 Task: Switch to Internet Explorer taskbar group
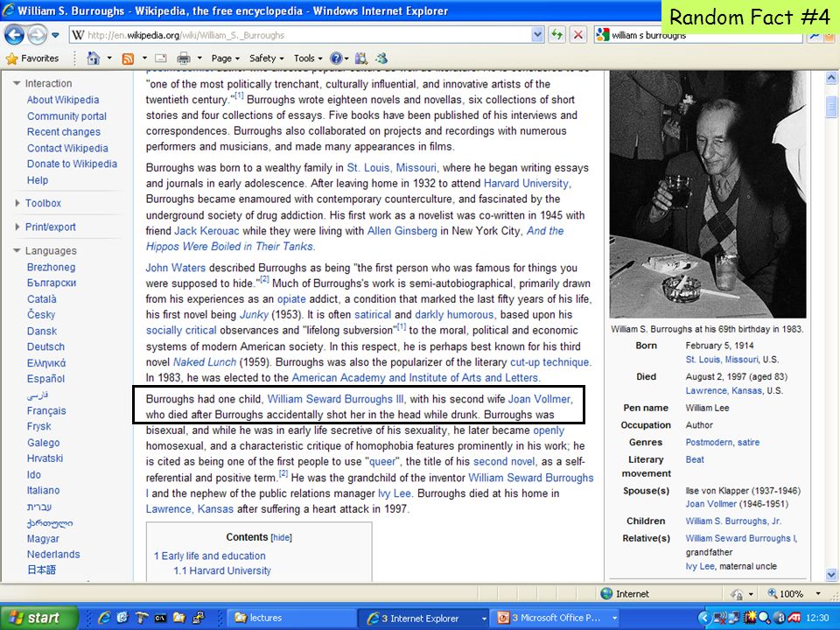coord(423,618)
